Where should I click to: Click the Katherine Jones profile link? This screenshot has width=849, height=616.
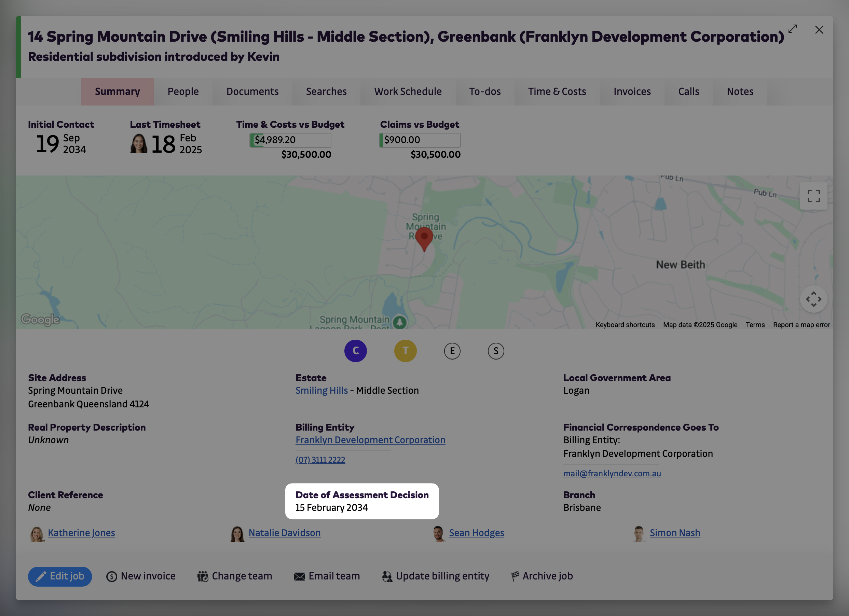pyautogui.click(x=81, y=533)
